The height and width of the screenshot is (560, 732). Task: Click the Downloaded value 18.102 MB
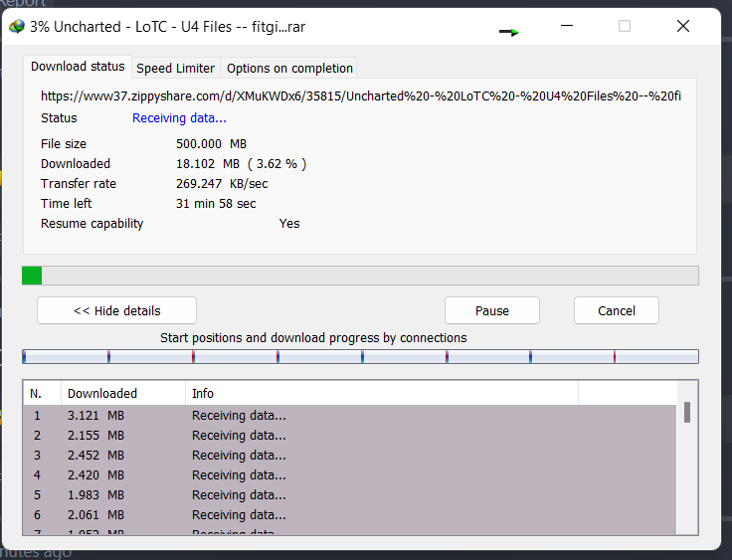tap(241, 164)
